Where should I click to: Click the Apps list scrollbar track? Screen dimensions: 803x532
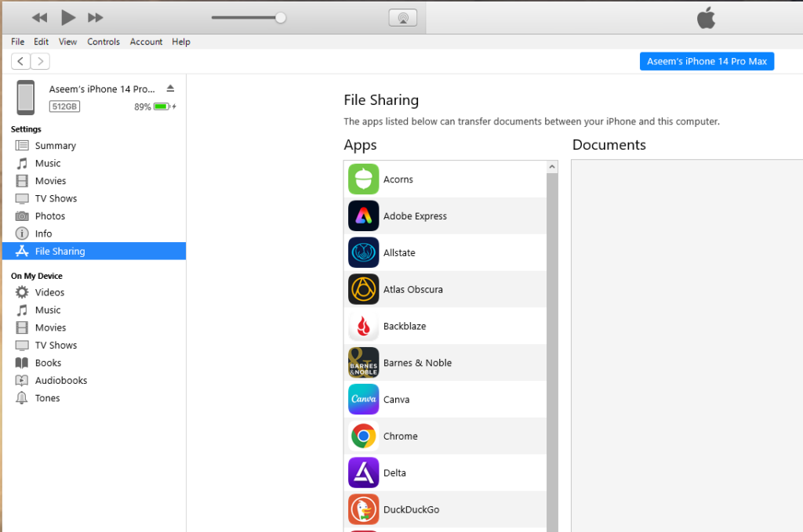[x=552, y=353]
